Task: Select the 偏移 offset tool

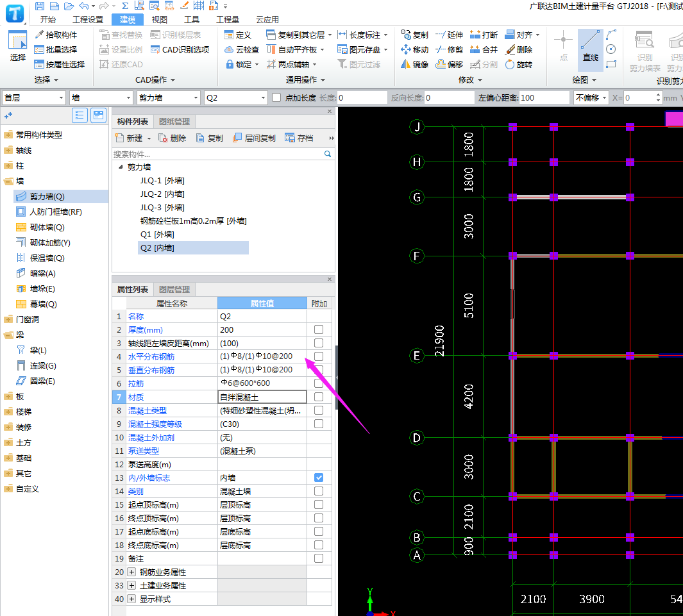Action: (449, 65)
